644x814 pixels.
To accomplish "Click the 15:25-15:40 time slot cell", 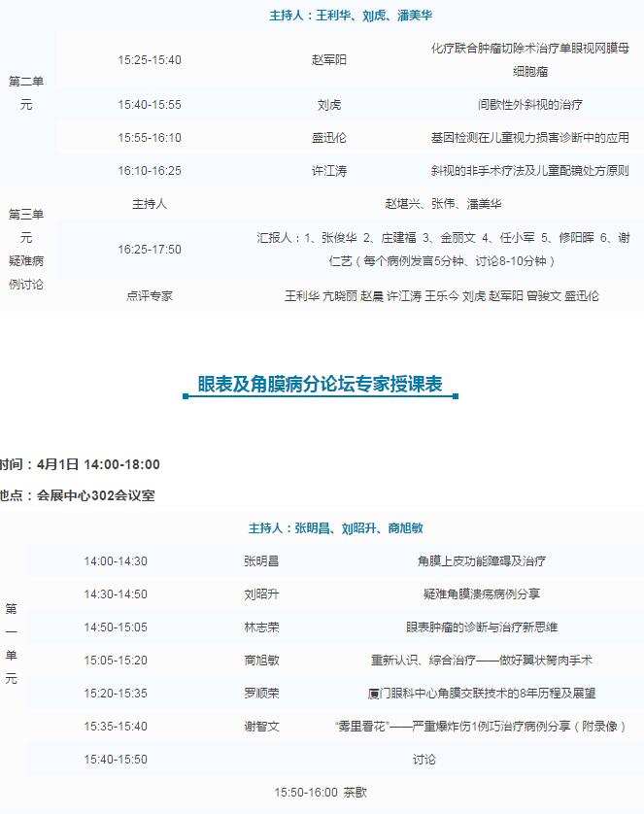I will (149, 60).
